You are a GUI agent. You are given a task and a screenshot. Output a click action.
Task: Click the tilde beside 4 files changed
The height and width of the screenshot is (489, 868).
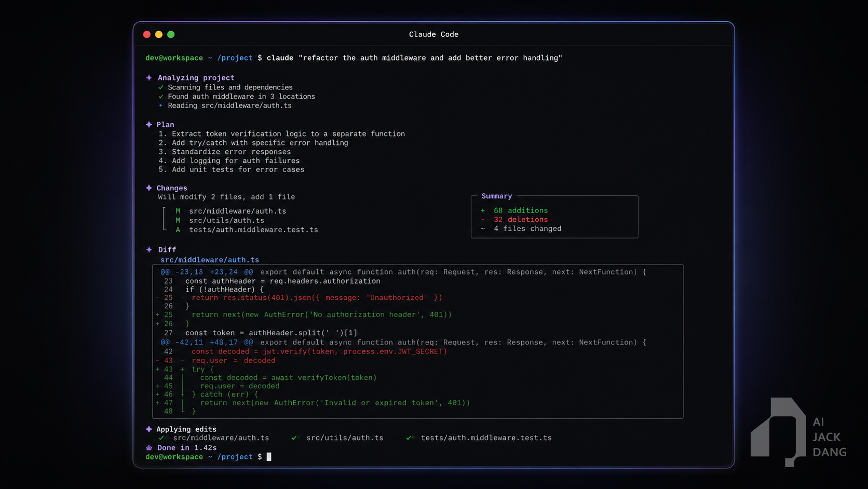tap(483, 229)
